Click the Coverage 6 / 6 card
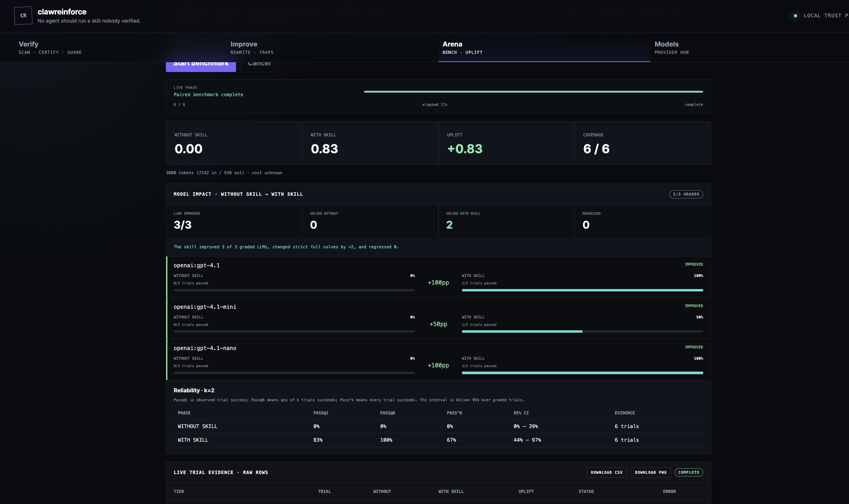Screen dimensions: 849x504 (642, 143)
